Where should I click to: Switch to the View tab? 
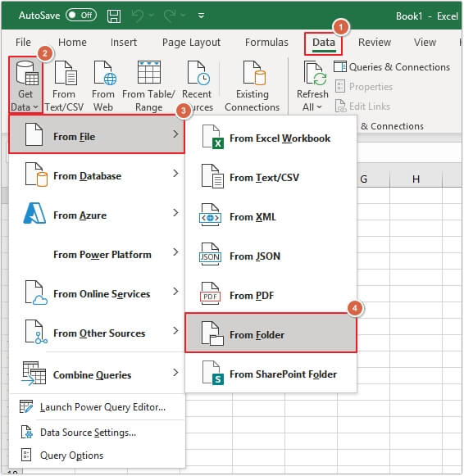[425, 43]
